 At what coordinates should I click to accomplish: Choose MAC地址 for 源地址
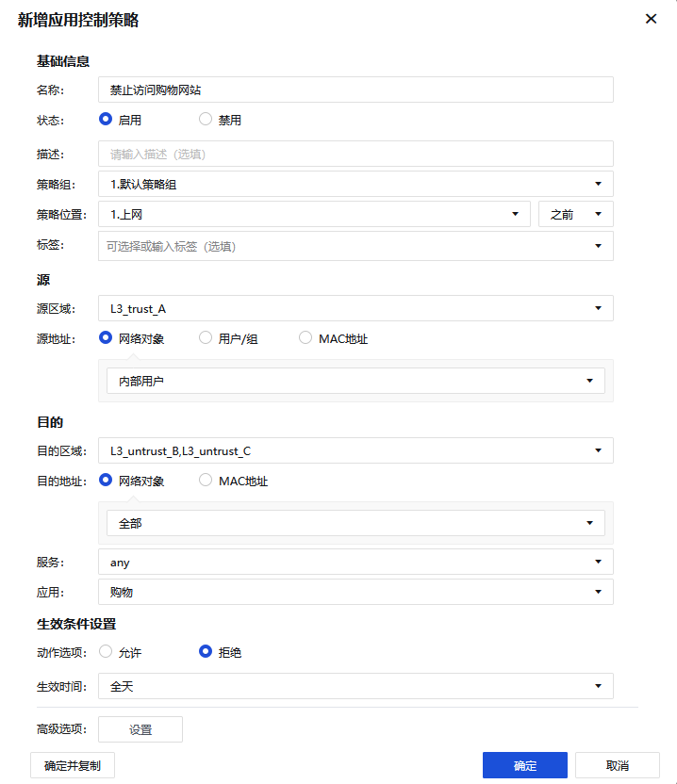click(305, 338)
